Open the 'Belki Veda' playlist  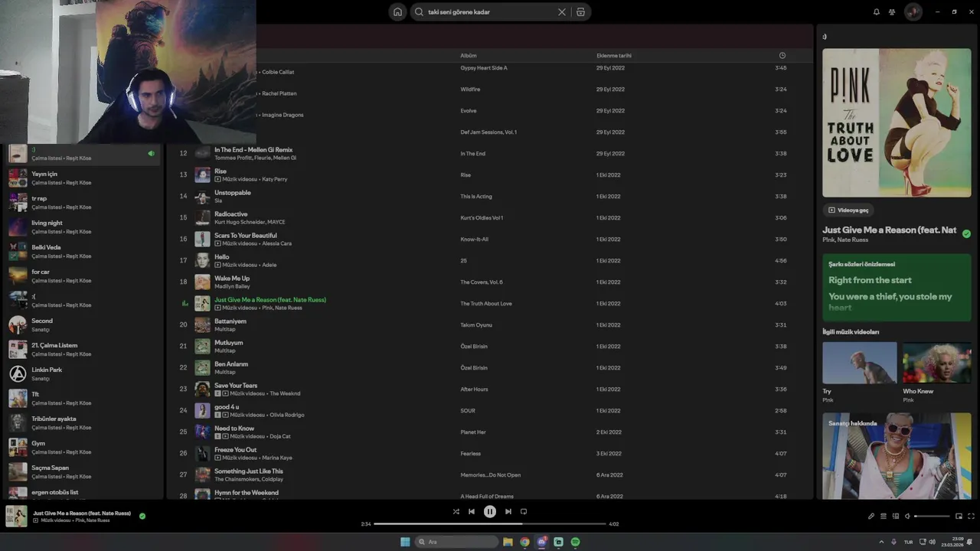coord(84,251)
